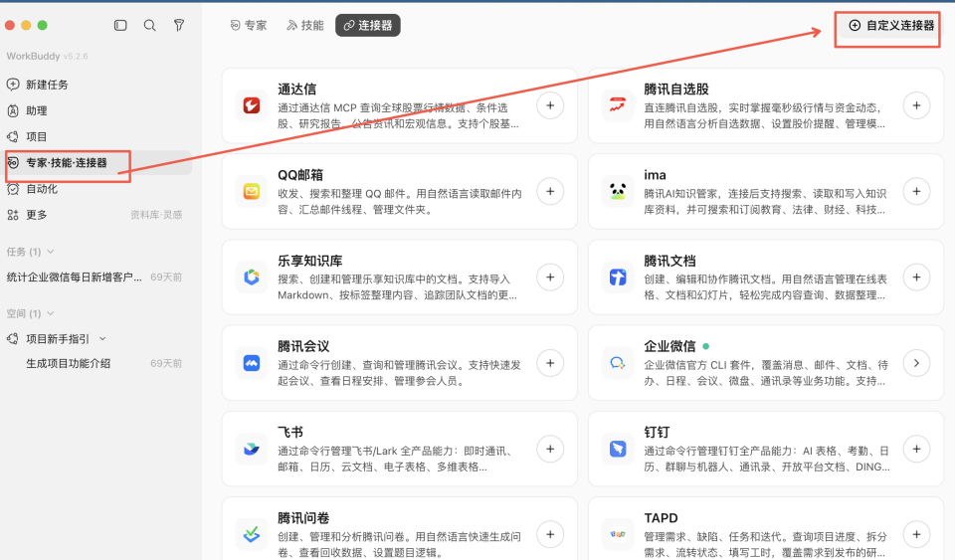955x560 pixels.
Task: Expand the 项目新手指引 chevron
Action: [102, 338]
